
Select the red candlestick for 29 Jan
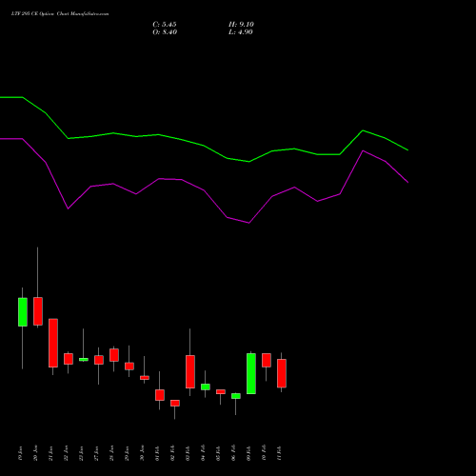(129, 366)
